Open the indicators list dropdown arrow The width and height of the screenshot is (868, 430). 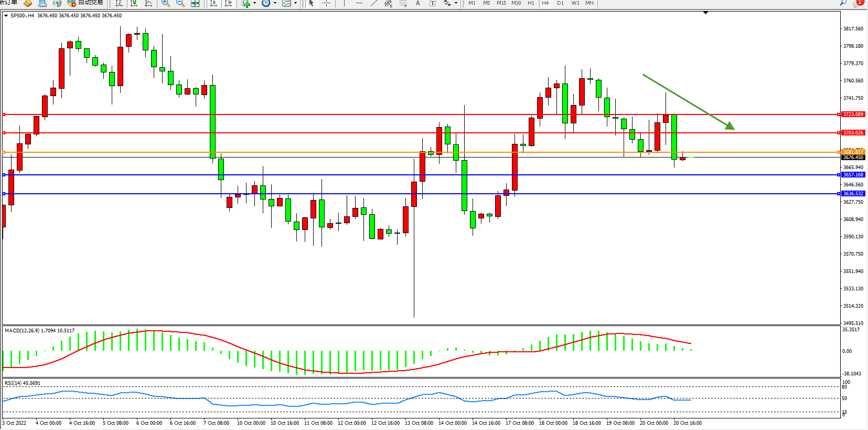254,3
